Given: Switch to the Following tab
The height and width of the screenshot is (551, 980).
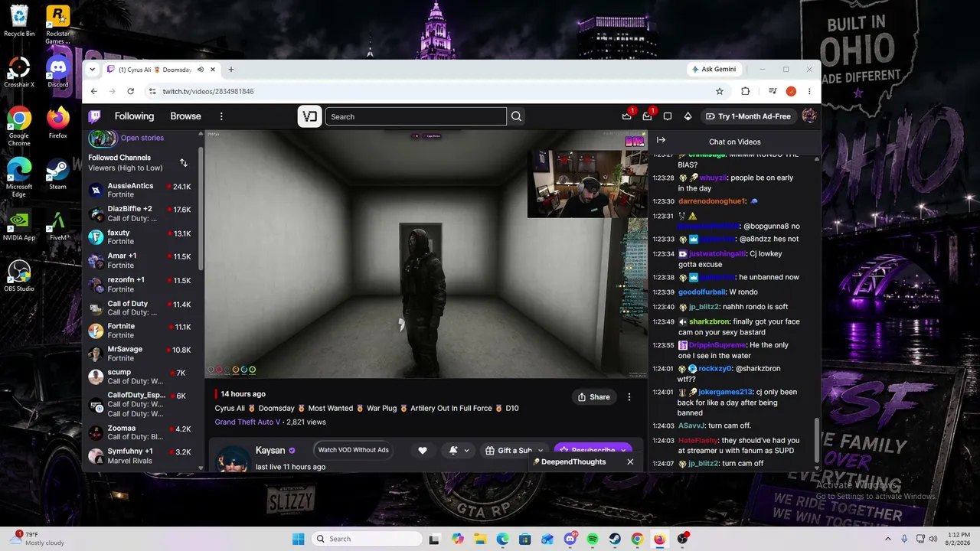Looking at the screenshot, I should pyautogui.click(x=134, y=116).
